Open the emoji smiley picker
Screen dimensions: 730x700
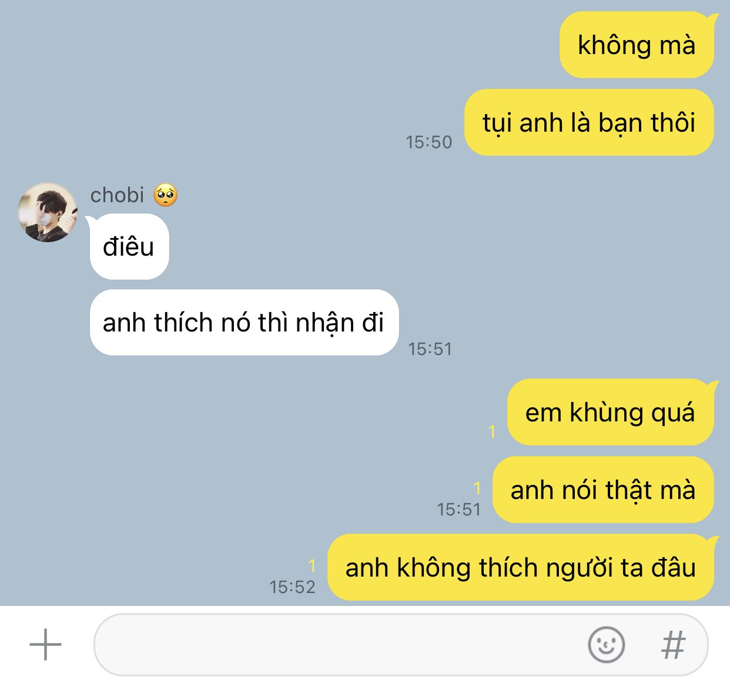coord(606,645)
